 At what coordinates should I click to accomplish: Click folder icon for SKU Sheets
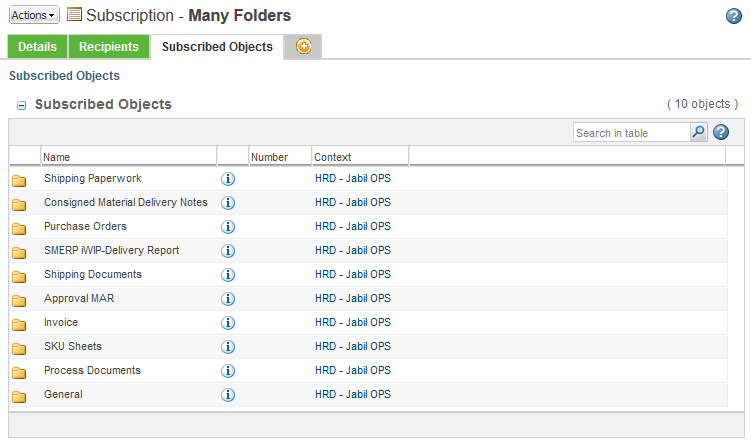pos(19,348)
